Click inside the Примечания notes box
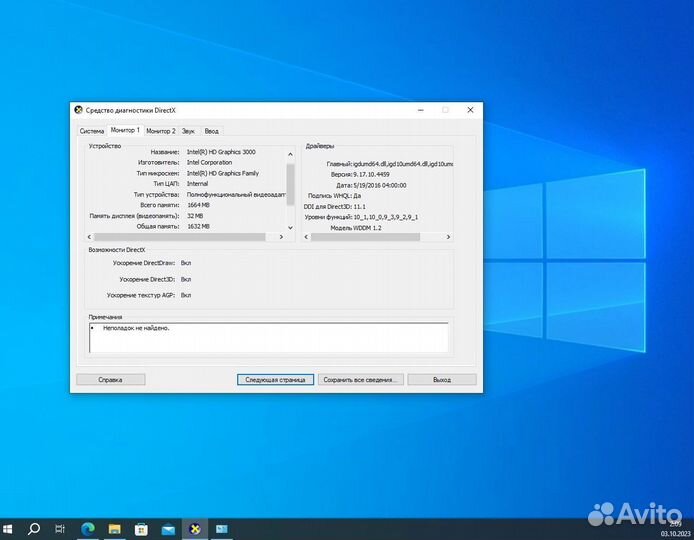694x540 pixels. tap(269, 338)
